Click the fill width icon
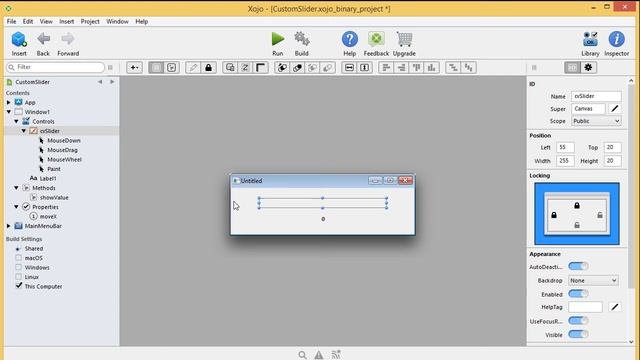Image resolution: width=640 pixels, height=360 pixels. click(349, 68)
